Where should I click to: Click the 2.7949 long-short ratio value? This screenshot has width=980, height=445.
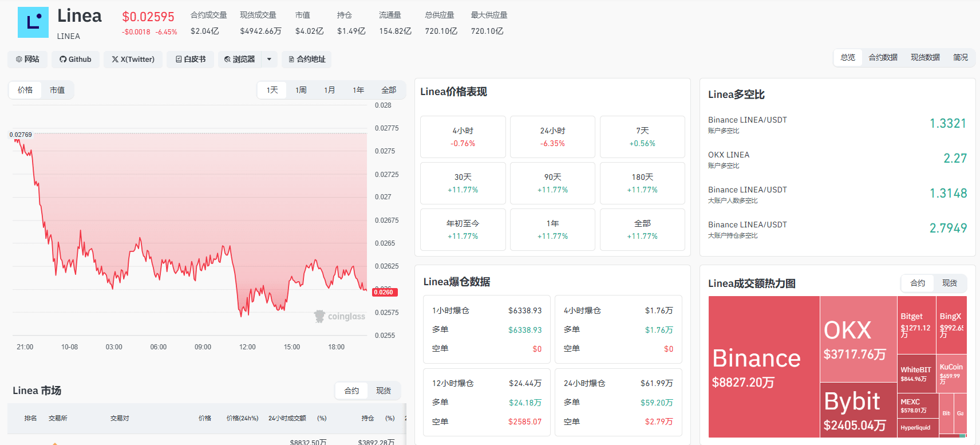[x=948, y=228]
